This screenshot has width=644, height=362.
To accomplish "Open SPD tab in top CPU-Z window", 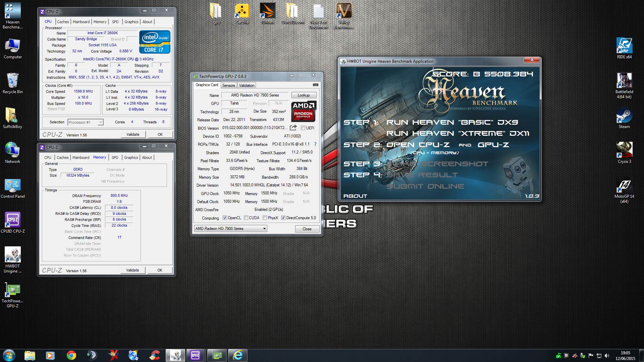I will (115, 22).
